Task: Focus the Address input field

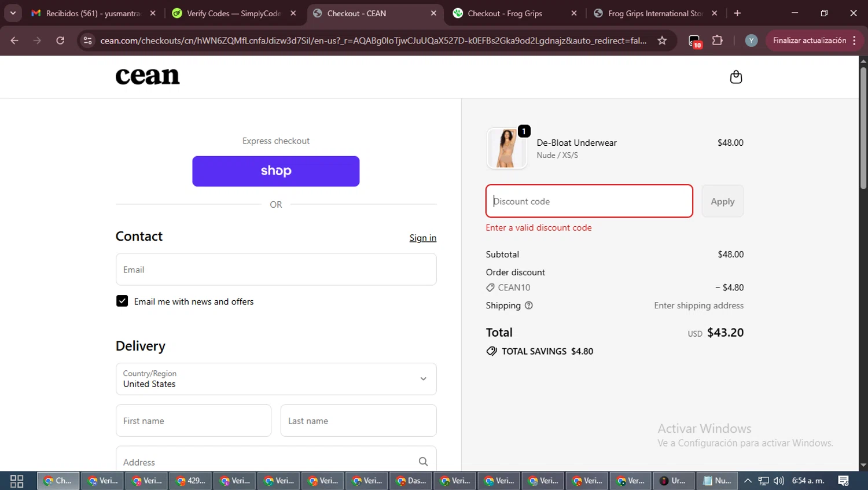Action: click(276, 461)
